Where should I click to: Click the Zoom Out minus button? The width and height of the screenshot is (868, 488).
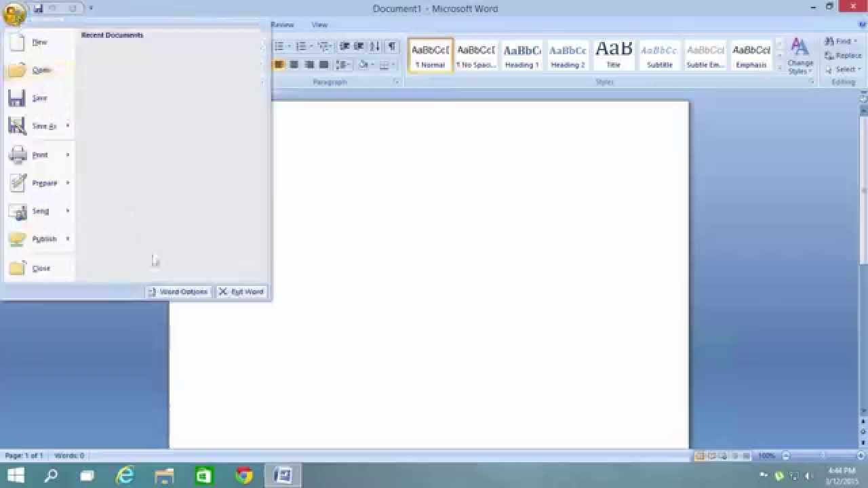click(x=785, y=456)
